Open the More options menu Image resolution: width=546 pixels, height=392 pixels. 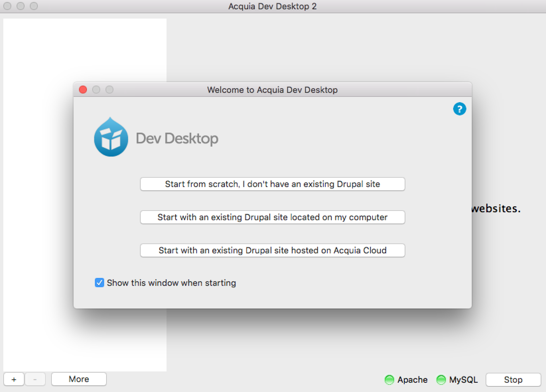[79, 379]
